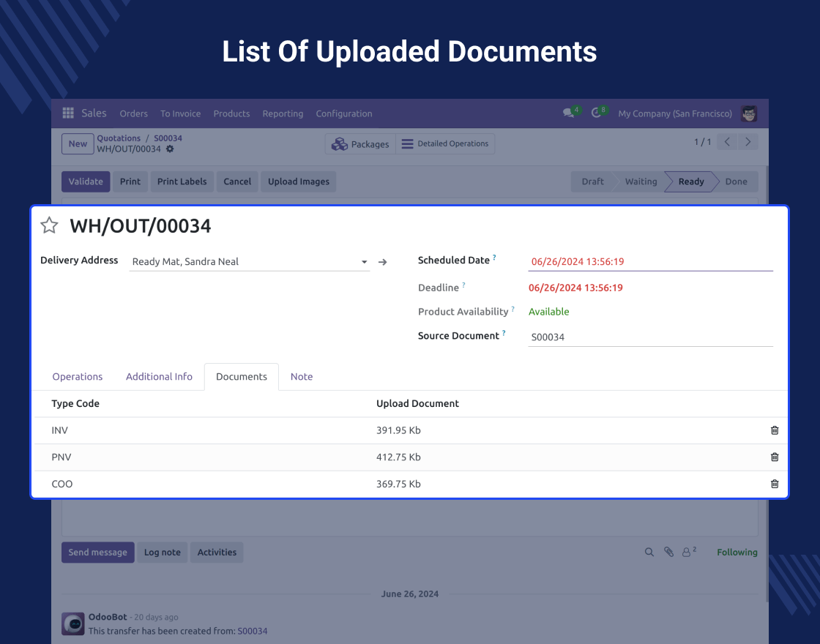Click the New button

[x=78, y=143]
